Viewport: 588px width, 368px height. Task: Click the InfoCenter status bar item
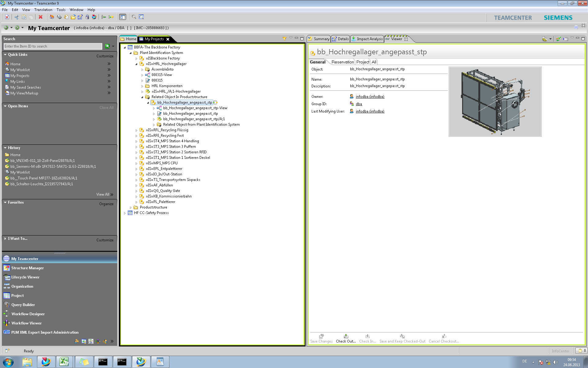point(560,351)
